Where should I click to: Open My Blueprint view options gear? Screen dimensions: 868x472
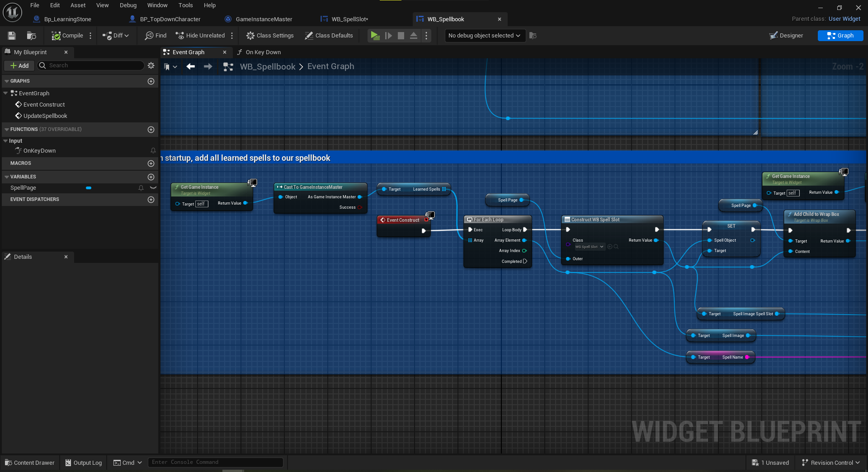coord(151,65)
